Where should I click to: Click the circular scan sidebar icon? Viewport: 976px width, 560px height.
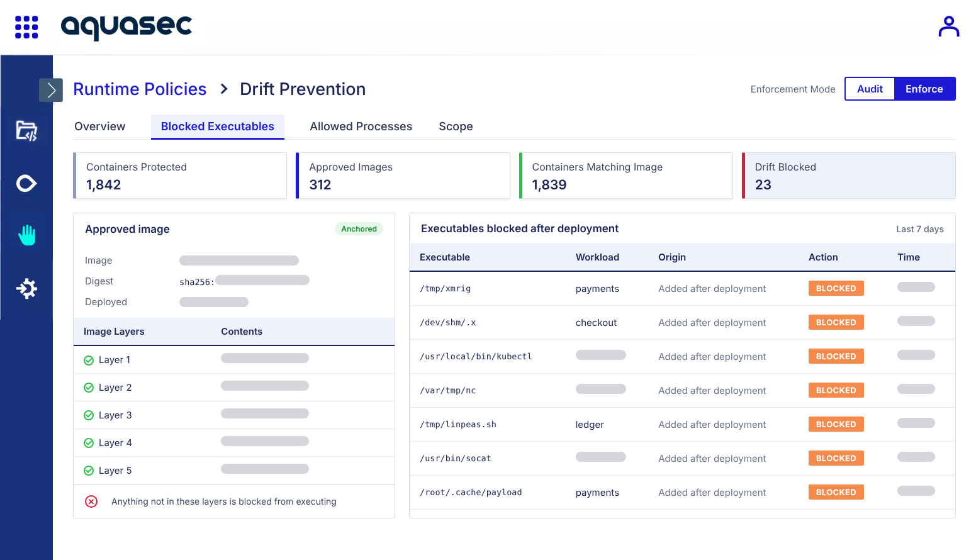[x=26, y=184]
